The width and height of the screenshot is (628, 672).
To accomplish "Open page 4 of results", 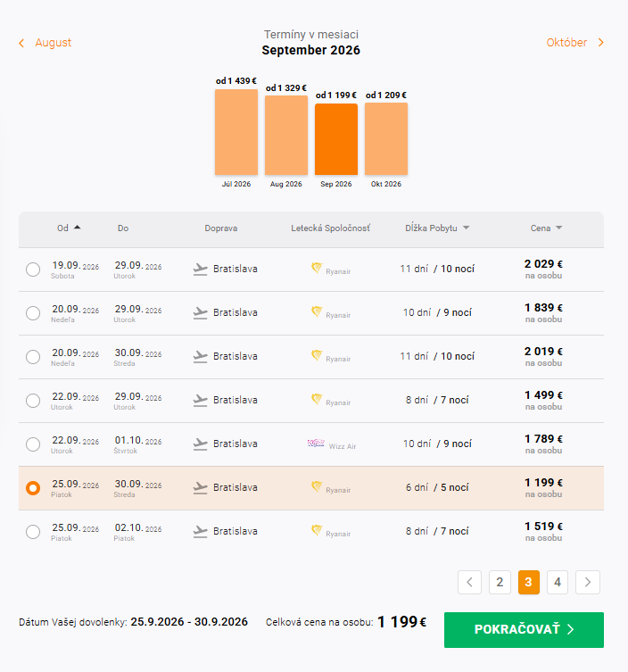I will [558, 582].
